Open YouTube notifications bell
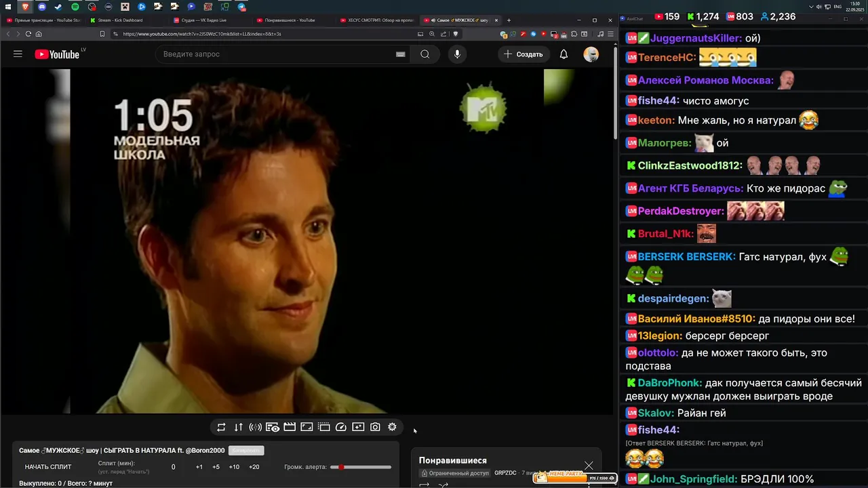Screen dimensions: 868x488 pos(564,54)
